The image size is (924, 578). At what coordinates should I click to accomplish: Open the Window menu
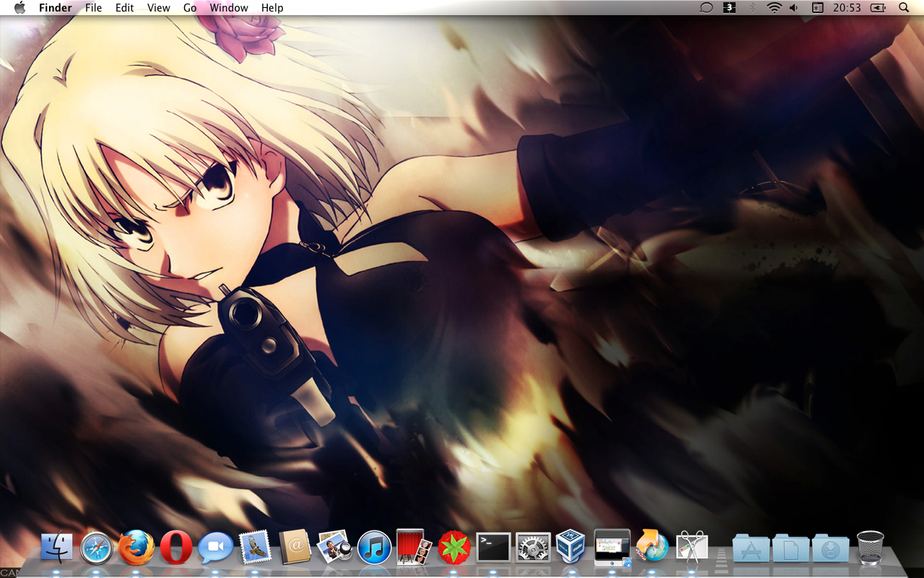coord(229,8)
